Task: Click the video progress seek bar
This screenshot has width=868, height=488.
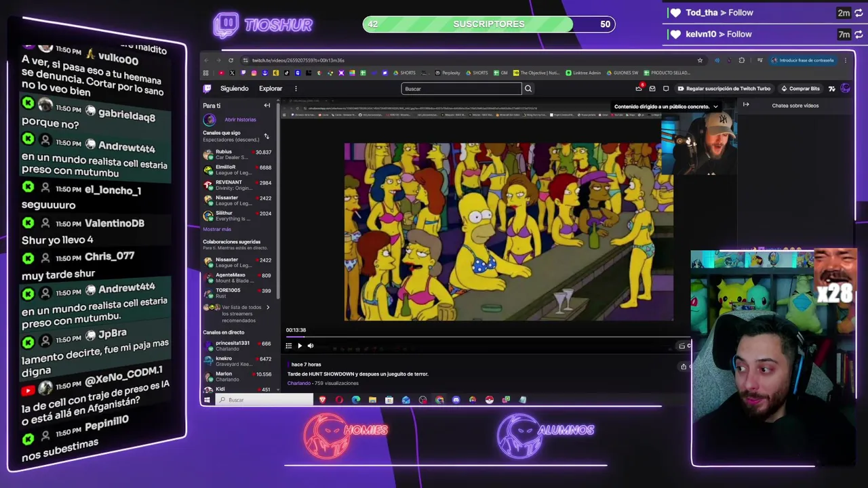Action: point(488,336)
